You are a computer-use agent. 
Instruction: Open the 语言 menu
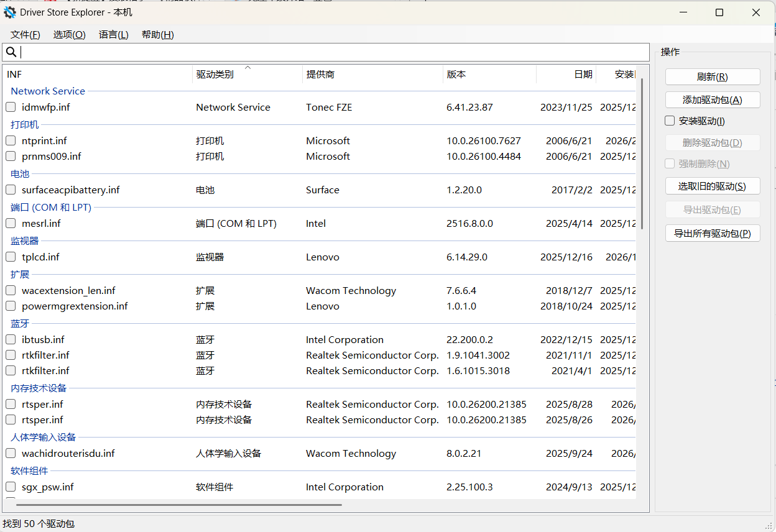pyautogui.click(x=113, y=35)
